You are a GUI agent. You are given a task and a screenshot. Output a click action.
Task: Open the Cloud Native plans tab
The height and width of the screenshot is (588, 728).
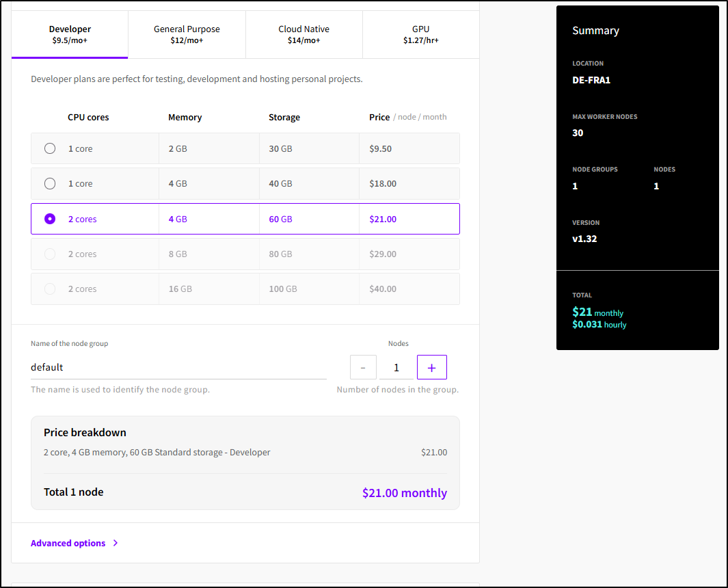(304, 34)
